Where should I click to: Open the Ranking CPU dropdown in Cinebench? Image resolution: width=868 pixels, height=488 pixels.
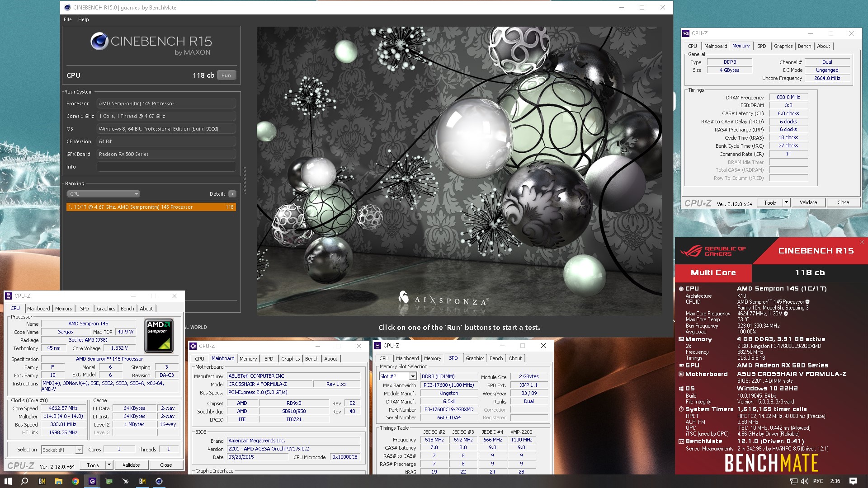[104, 194]
